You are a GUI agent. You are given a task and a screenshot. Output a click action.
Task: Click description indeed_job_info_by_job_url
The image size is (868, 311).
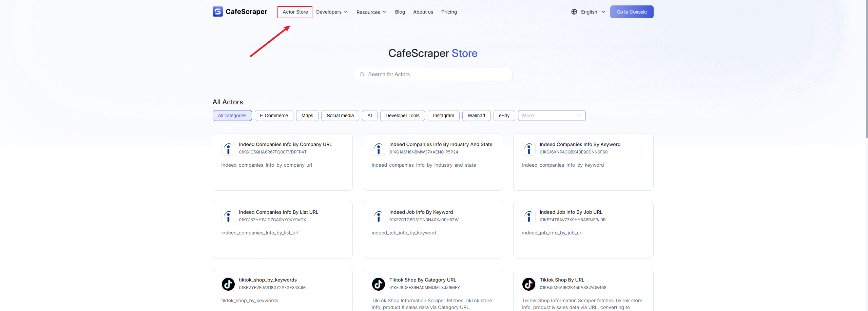(552, 233)
